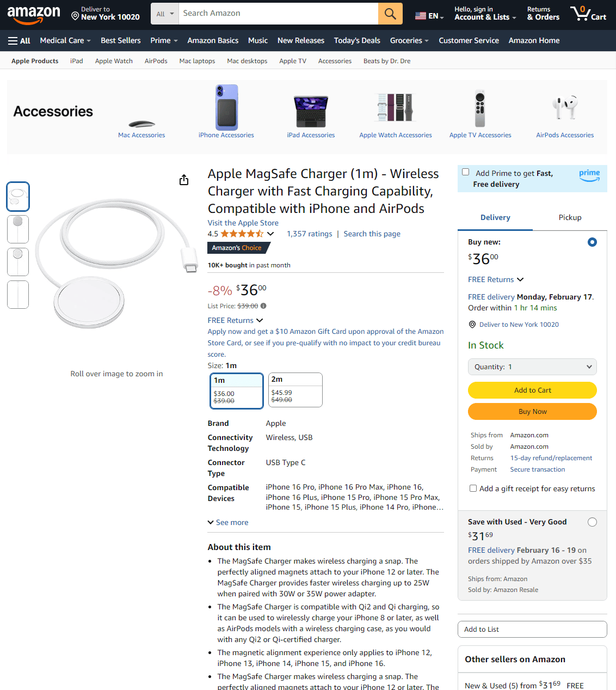Screen dimensions: 616x690
Task: Open Today's Deals in navigation bar
Action: (x=357, y=41)
